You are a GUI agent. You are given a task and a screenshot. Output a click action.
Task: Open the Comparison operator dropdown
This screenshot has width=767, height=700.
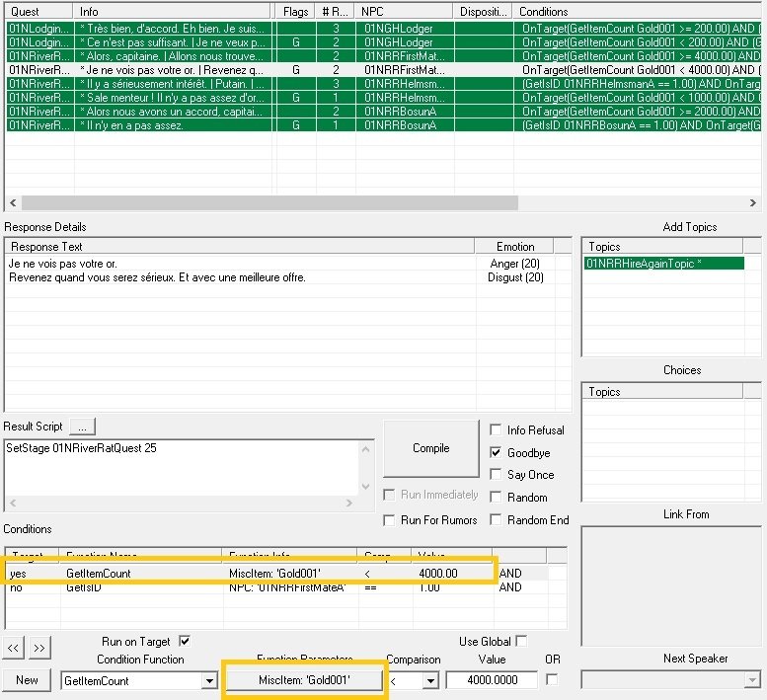[x=429, y=680]
